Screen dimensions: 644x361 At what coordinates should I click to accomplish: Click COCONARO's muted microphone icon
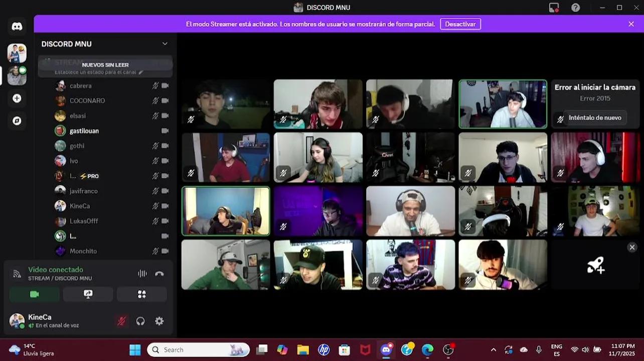pos(155,101)
